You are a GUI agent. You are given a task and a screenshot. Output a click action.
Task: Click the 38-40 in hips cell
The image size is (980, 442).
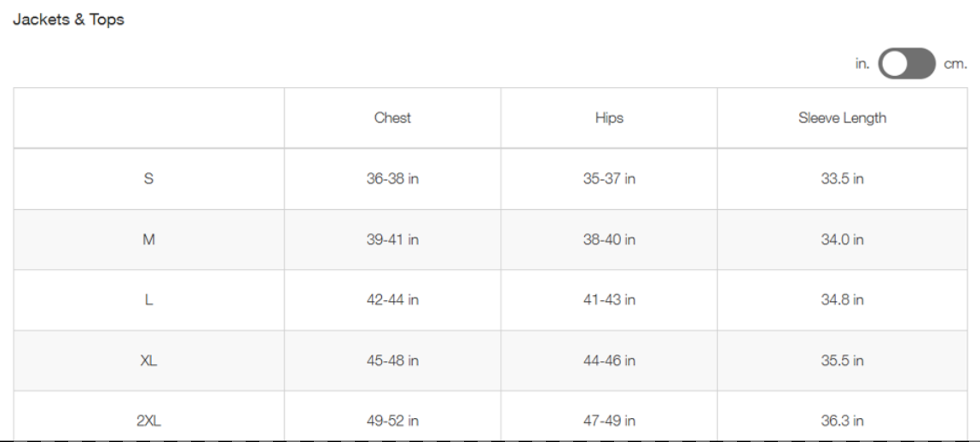click(609, 240)
